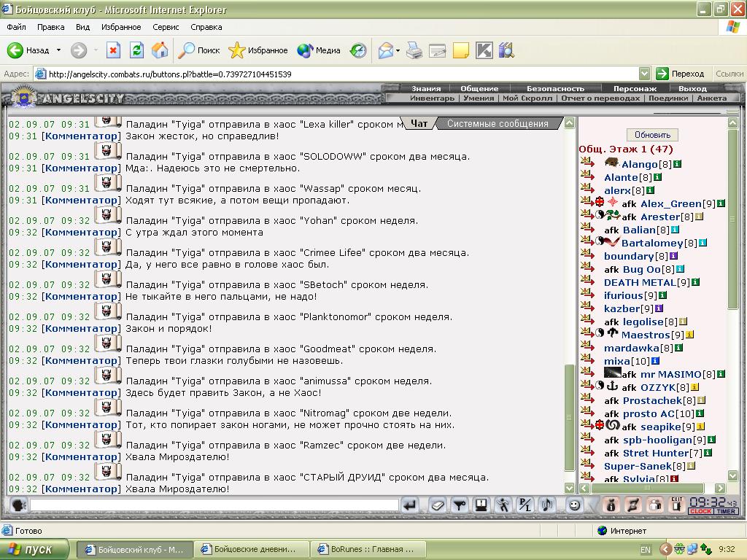Click the sound speaker icon in chat bar
This screenshot has height=560, width=747.
547,505
